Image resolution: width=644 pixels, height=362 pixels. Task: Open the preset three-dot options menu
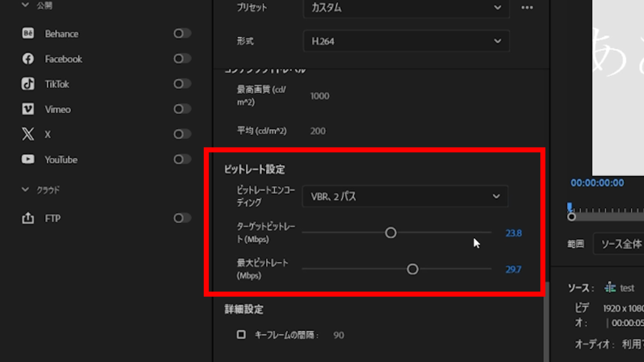coord(527,8)
